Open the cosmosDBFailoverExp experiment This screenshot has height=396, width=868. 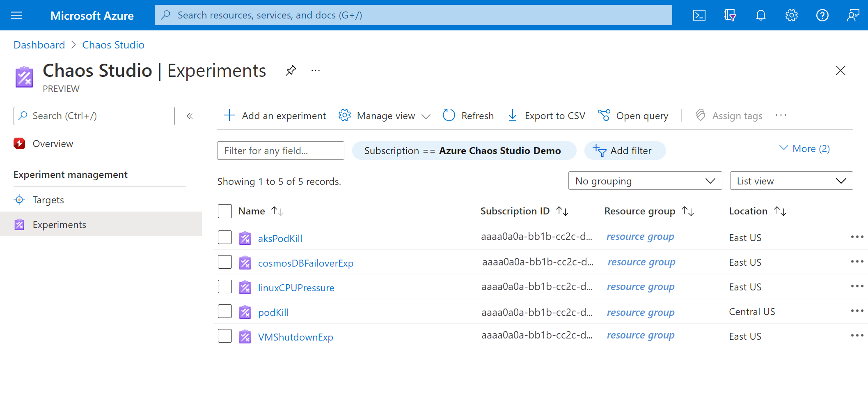pos(305,263)
